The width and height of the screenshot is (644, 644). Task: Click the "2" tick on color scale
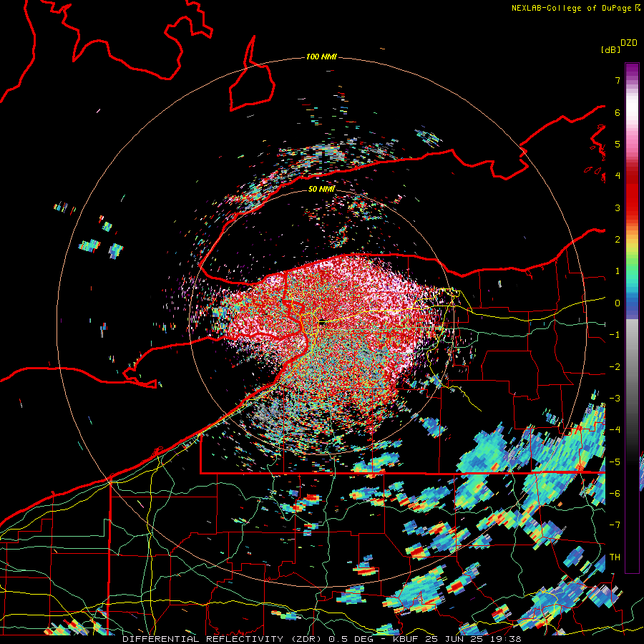coord(618,240)
